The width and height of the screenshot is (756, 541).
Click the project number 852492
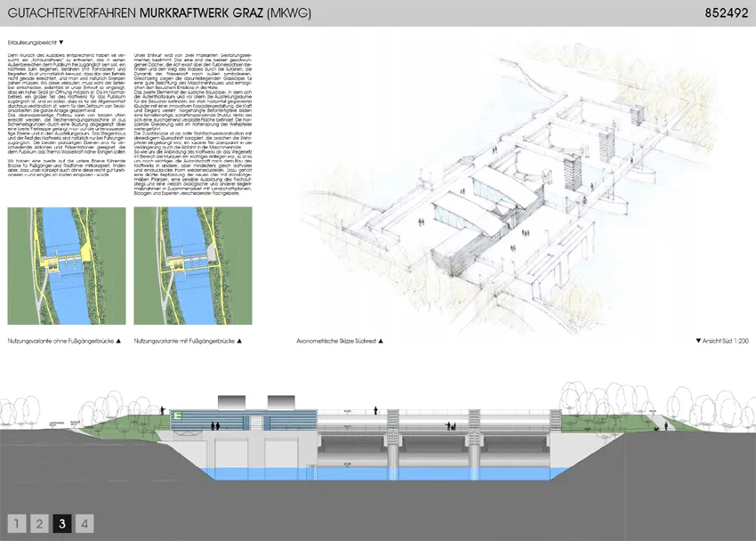point(727,13)
